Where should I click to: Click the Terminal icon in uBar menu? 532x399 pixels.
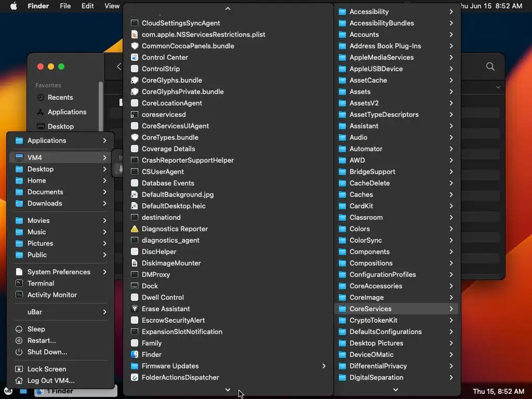pos(19,283)
